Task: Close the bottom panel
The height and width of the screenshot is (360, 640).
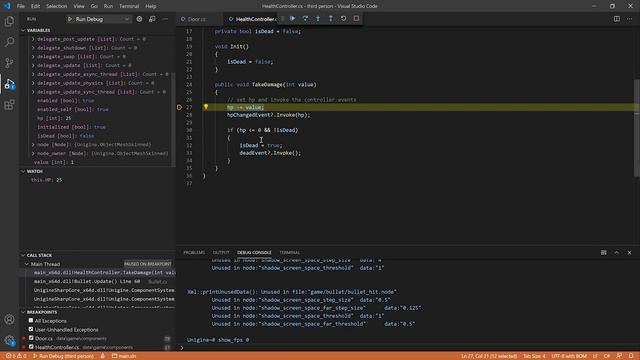Action: point(629,253)
